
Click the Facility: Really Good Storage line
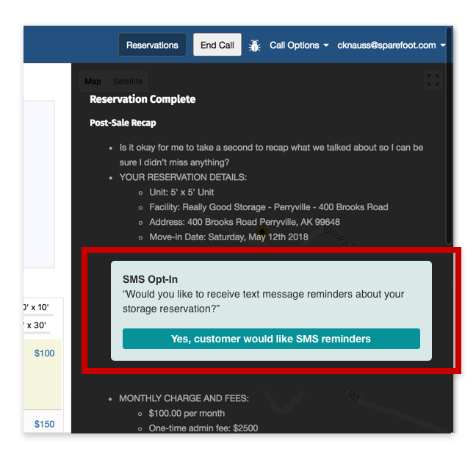click(269, 207)
